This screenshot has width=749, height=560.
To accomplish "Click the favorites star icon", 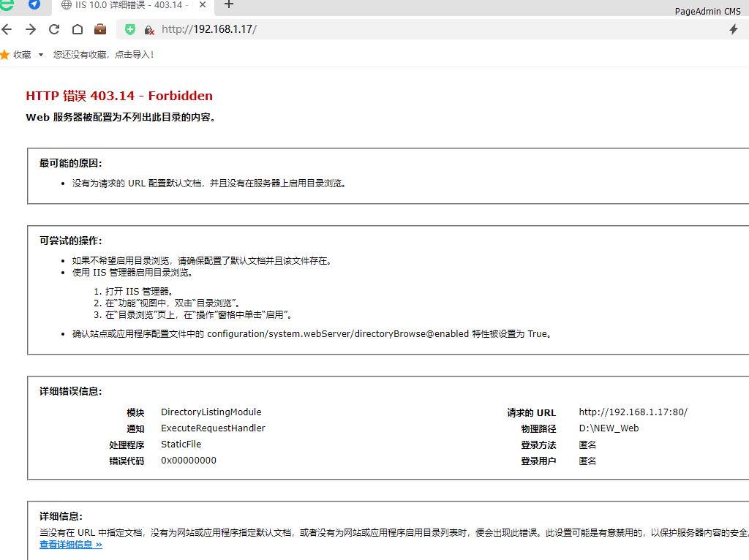I will (x=5, y=55).
